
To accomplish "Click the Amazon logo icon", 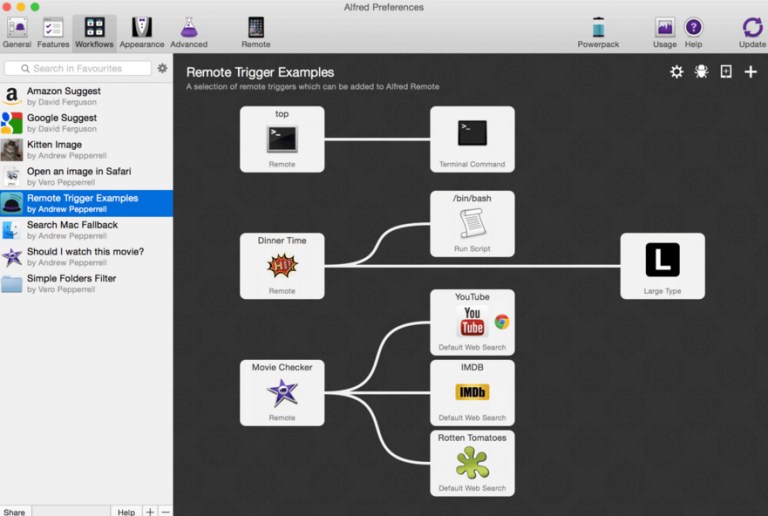I will point(12,96).
